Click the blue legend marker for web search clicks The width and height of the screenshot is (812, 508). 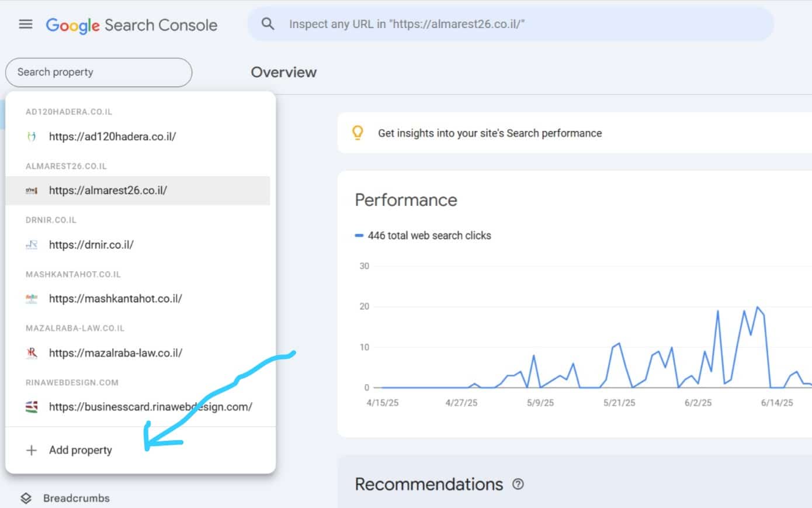(359, 236)
